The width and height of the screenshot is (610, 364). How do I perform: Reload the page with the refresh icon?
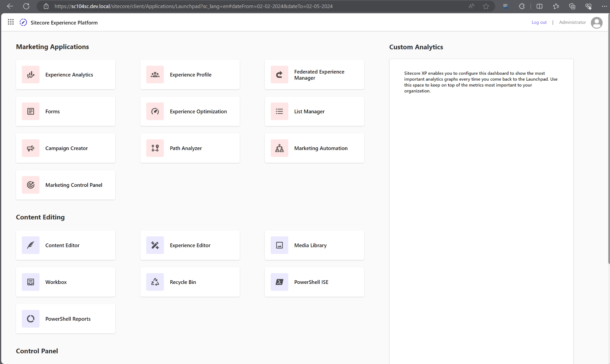click(x=26, y=6)
